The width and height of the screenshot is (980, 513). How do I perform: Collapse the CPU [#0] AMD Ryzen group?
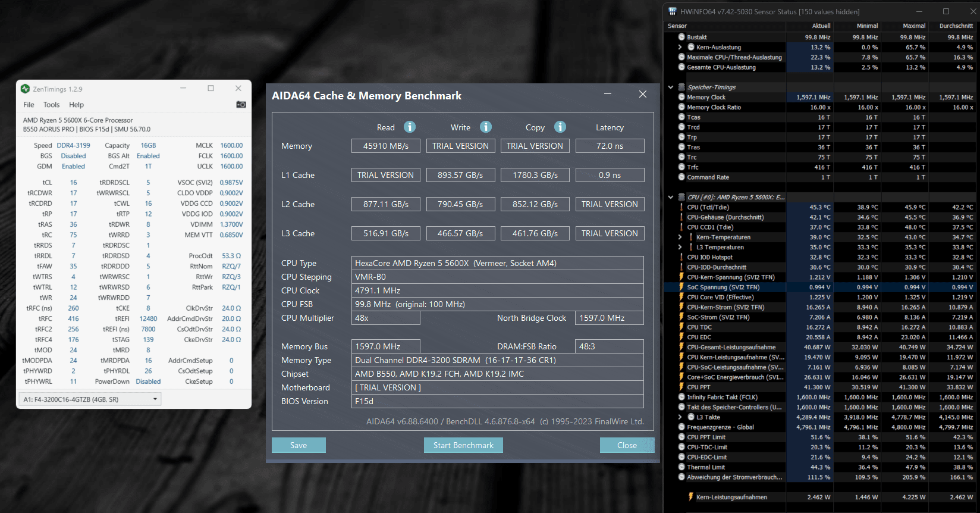[671, 197]
